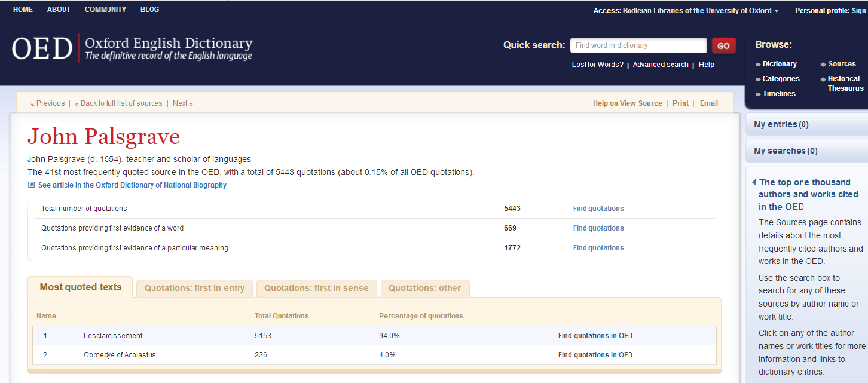Open Advanced search link
Viewport: 868px width, 383px height.
[660, 65]
